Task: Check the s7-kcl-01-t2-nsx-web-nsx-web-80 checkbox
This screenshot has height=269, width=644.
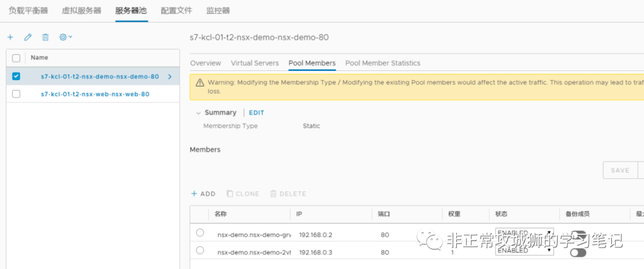Action: point(16,94)
